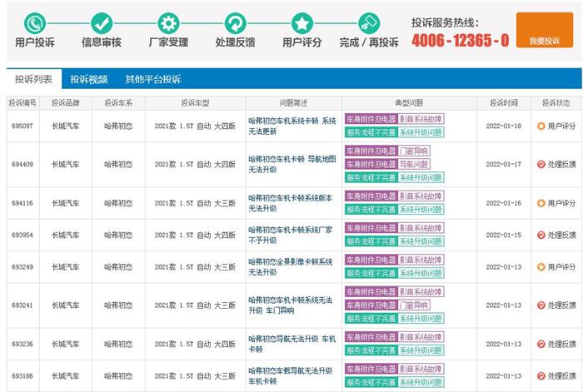Screen dimensions: 583x392
Task: Switch to the 投诉列表 tab
Action: click(34, 79)
